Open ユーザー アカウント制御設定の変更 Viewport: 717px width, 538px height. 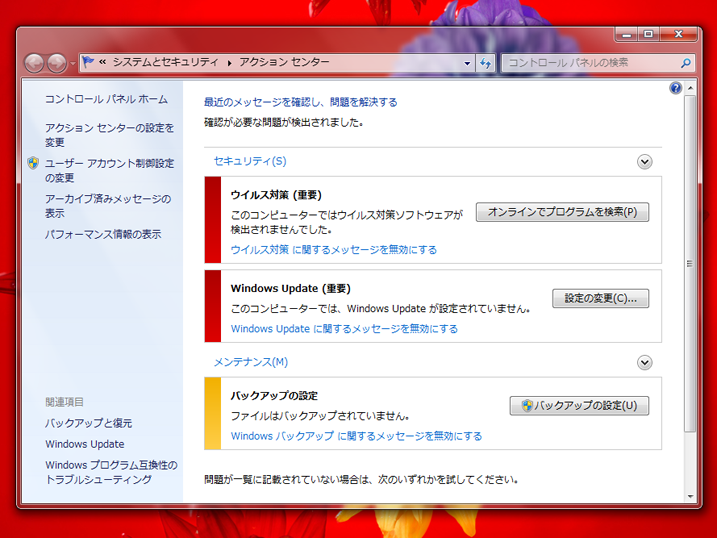(x=109, y=170)
